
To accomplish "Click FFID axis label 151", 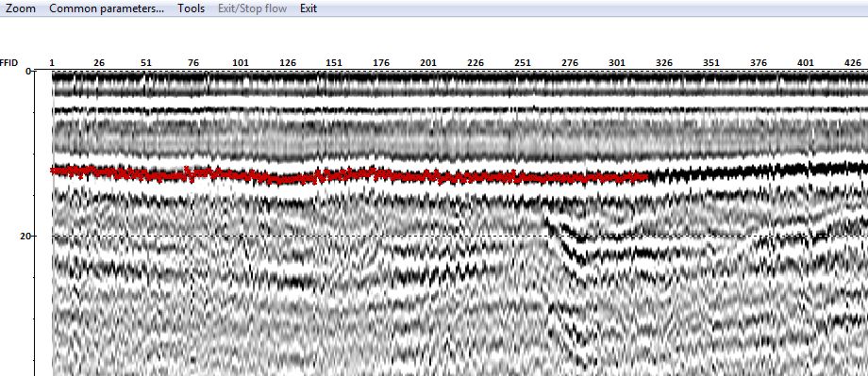I will [334, 63].
